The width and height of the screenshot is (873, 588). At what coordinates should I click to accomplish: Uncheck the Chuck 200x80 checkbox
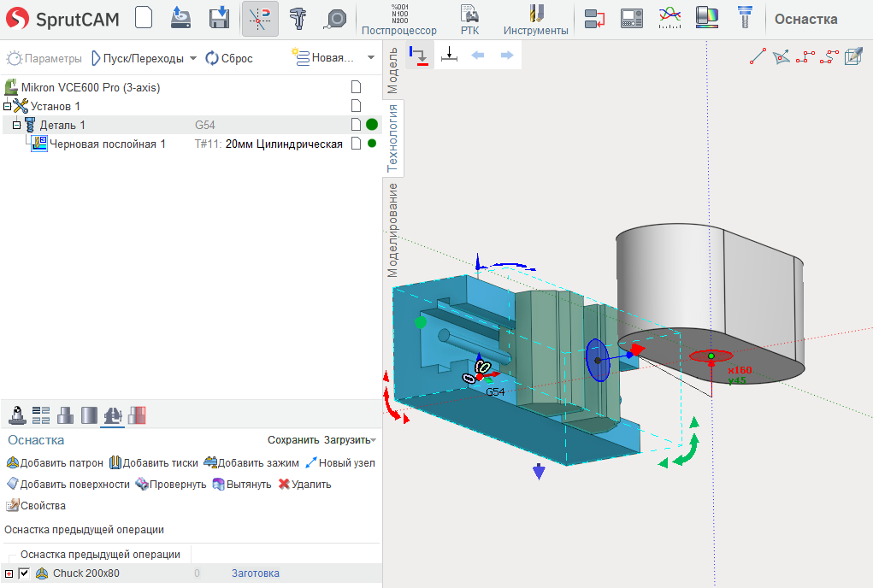[x=24, y=573]
